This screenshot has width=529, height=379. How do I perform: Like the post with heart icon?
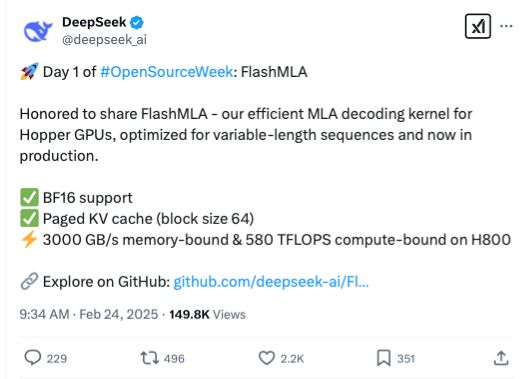click(x=267, y=358)
